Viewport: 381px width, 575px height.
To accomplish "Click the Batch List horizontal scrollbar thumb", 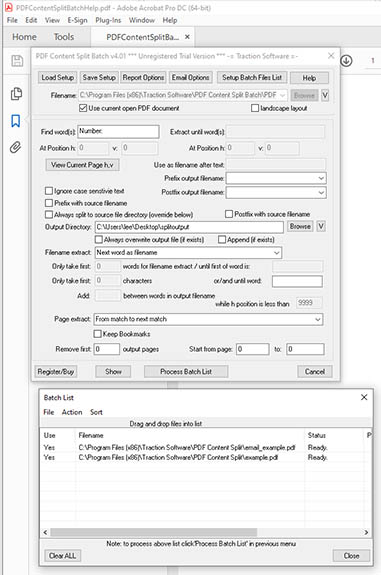I will pyautogui.click(x=154, y=532).
